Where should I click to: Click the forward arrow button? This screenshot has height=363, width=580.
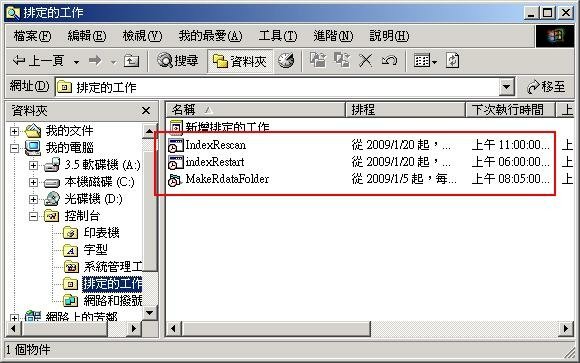(x=95, y=60)
